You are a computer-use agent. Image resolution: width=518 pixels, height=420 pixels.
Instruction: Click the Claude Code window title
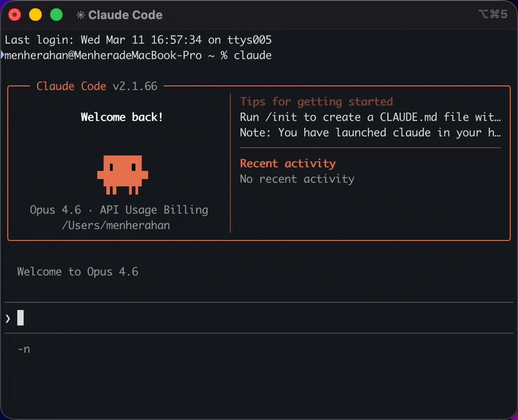point(125,15)
